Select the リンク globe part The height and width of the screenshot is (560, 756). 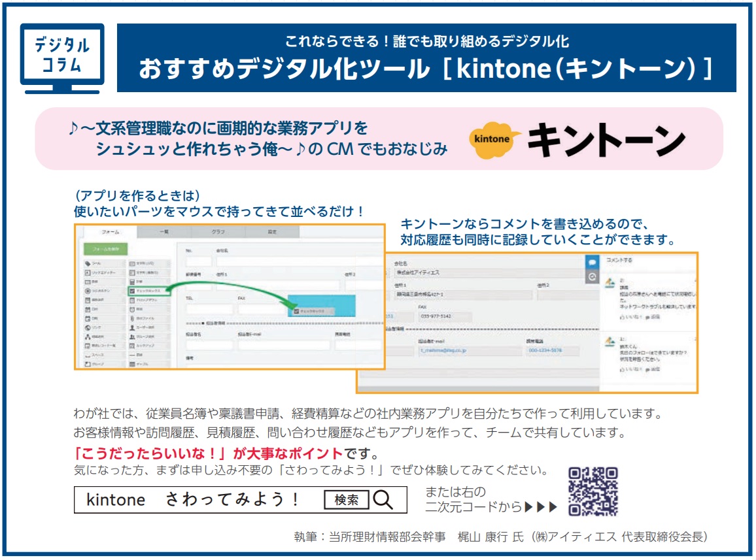point(104,327)
